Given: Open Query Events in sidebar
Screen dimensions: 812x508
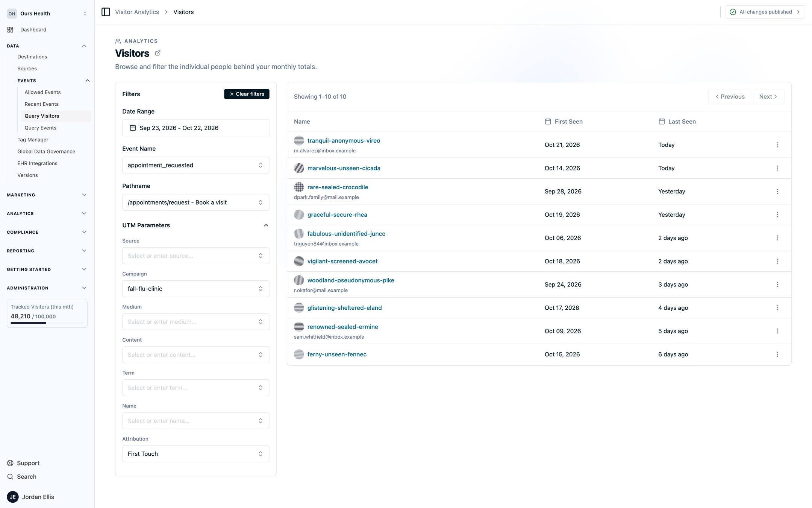Looking at the screenshot, I should point(41,128).
